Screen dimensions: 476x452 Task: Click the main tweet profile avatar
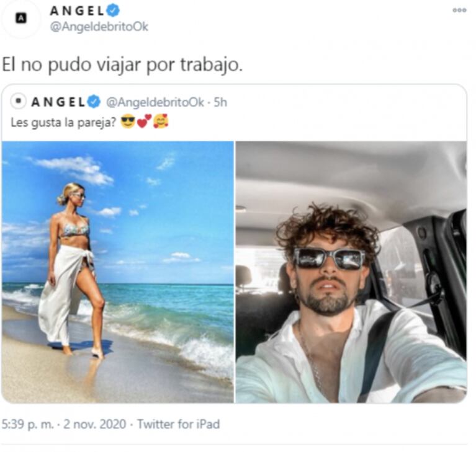click(x=20, y=19)
